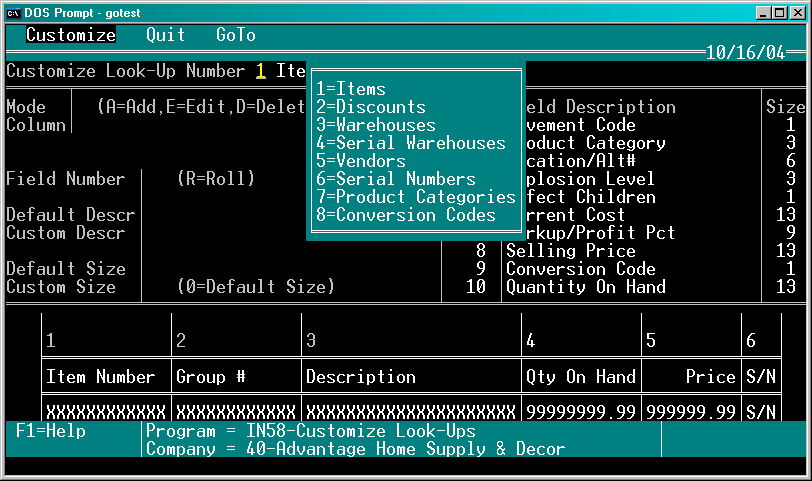Click the Item Number column header

(101, 376)
